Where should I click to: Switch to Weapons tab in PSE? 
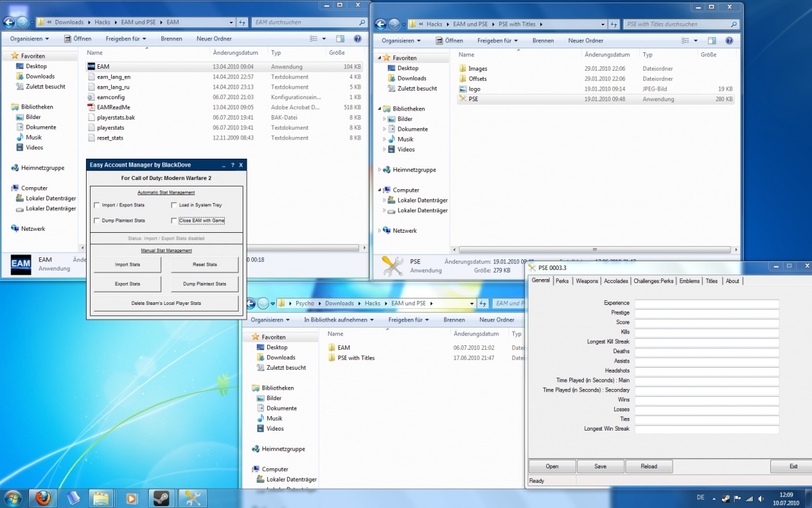pos(587,281)
